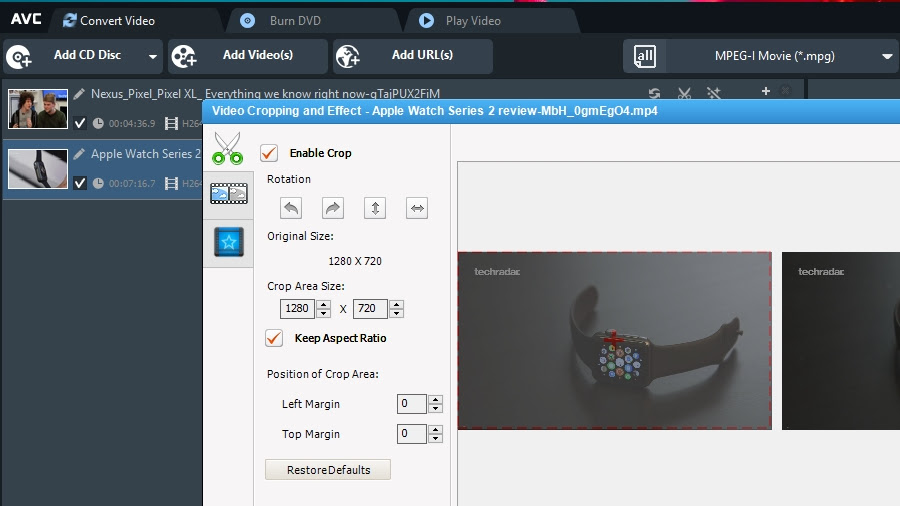Flip video vertically
Viewport: 900px width, 506px height.
click(375, 208)
